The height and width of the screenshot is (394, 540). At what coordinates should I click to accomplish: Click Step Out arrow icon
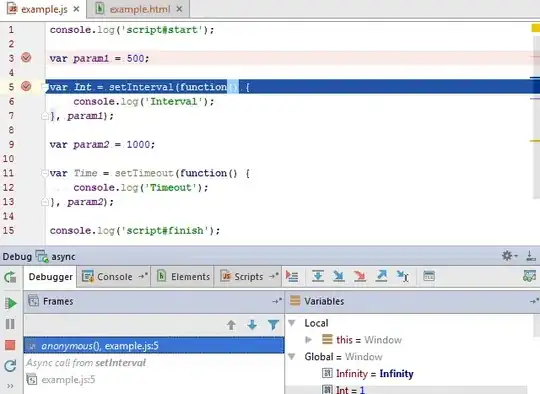coord(381,276)
